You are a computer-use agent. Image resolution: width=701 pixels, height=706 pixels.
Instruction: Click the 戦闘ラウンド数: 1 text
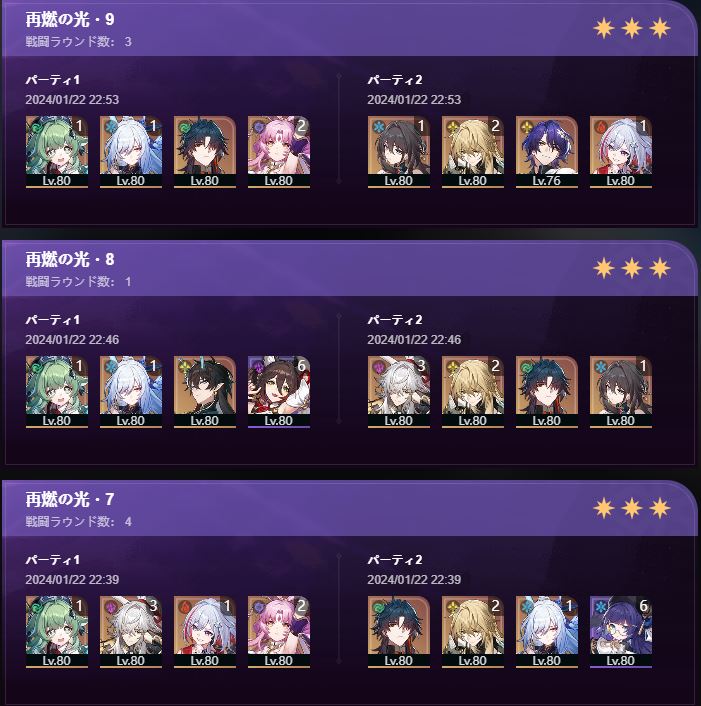(78, 282)
